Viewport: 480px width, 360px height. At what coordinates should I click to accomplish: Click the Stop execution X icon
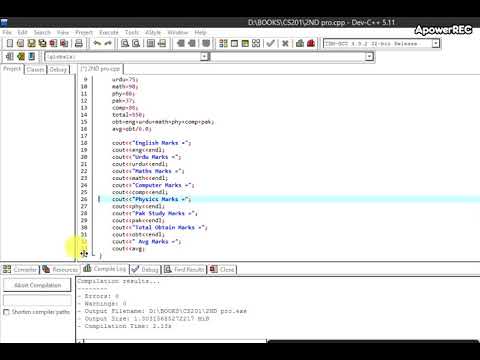click(285, 43)
